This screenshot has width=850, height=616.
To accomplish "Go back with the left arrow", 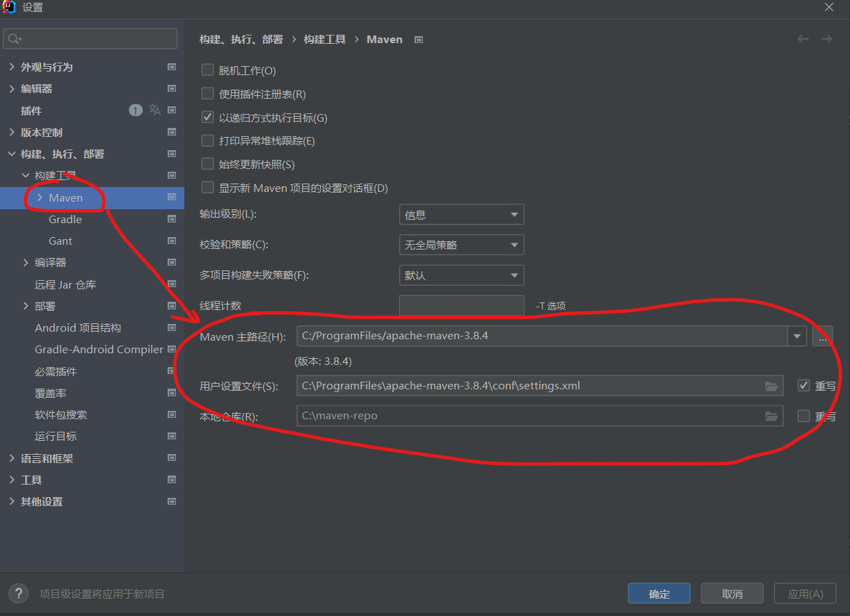I will point(803,39).
